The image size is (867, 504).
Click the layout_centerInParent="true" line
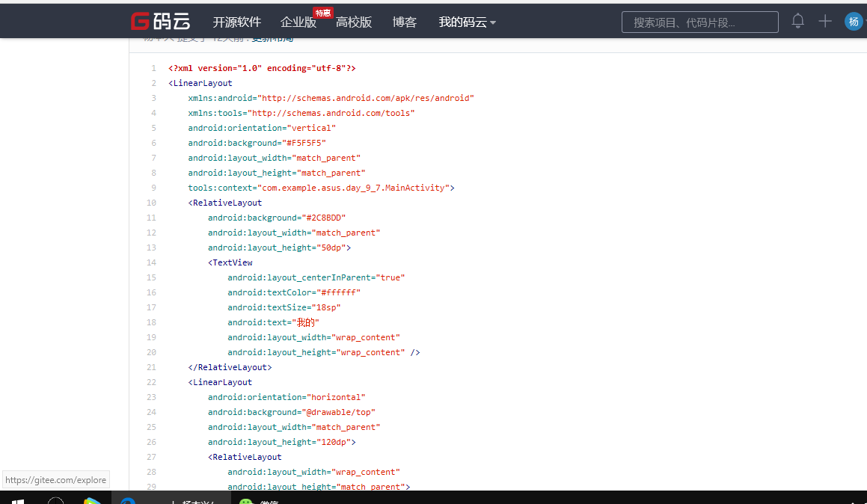click(316, 277)
